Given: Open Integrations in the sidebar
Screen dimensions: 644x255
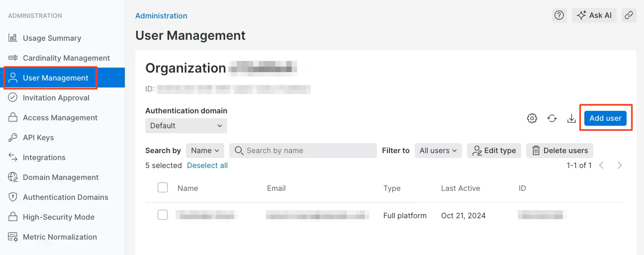Looking at the screenshot, I should [62, 157].
